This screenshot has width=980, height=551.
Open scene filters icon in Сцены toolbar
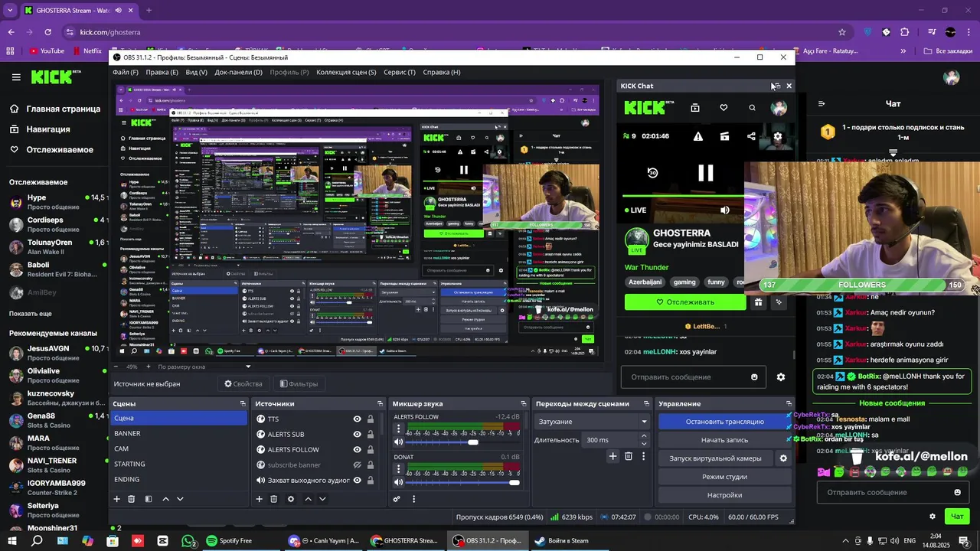click(149, 499)
